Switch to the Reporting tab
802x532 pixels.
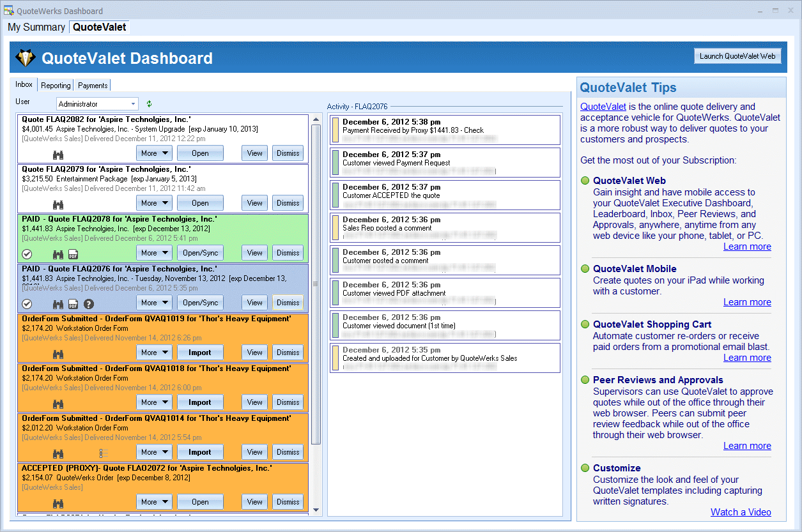pyautogui.click(x=56, y=86)
